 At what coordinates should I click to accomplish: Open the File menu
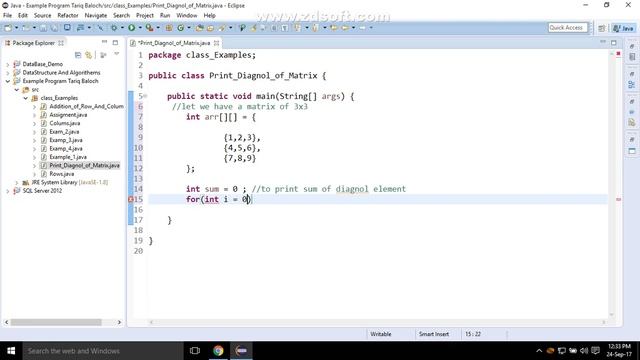coord(7,16)
